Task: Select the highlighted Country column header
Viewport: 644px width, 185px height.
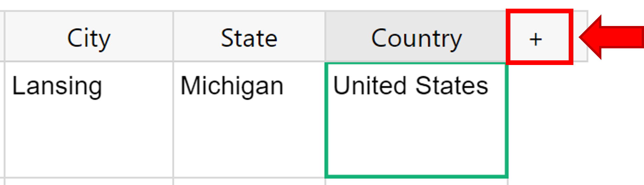Action: [x=416, y=37]
